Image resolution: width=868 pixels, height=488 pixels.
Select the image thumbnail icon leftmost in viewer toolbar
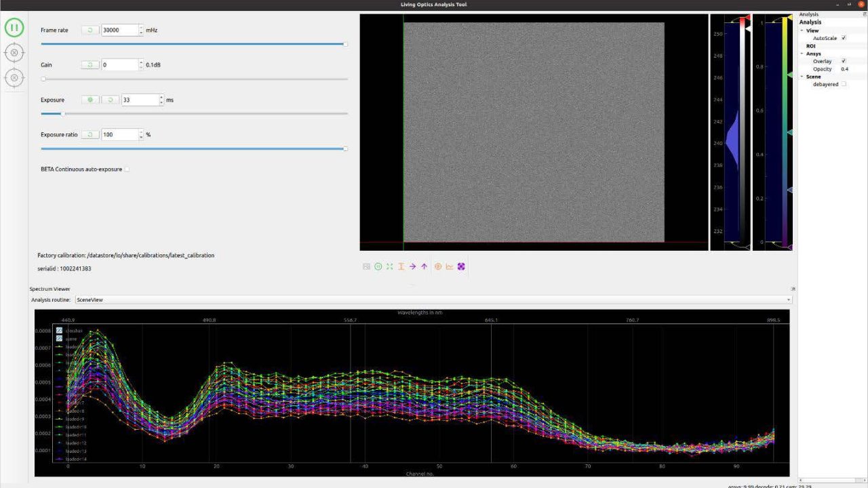pos(366,266)
